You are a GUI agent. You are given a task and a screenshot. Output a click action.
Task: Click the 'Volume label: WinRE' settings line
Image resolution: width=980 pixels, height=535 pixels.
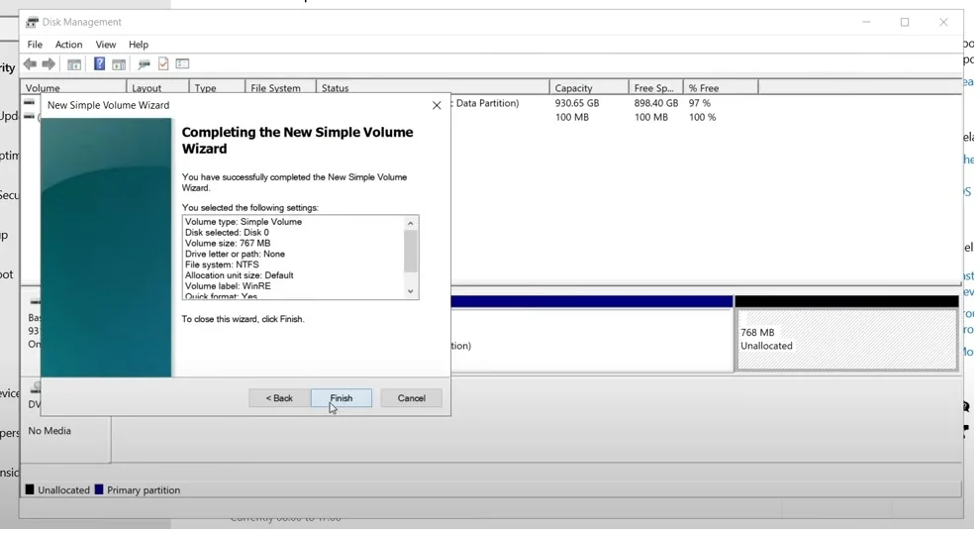[228, 286]
